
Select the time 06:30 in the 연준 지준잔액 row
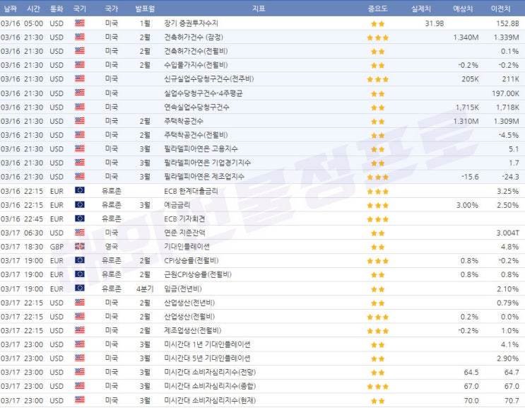(x=33, y=233)
